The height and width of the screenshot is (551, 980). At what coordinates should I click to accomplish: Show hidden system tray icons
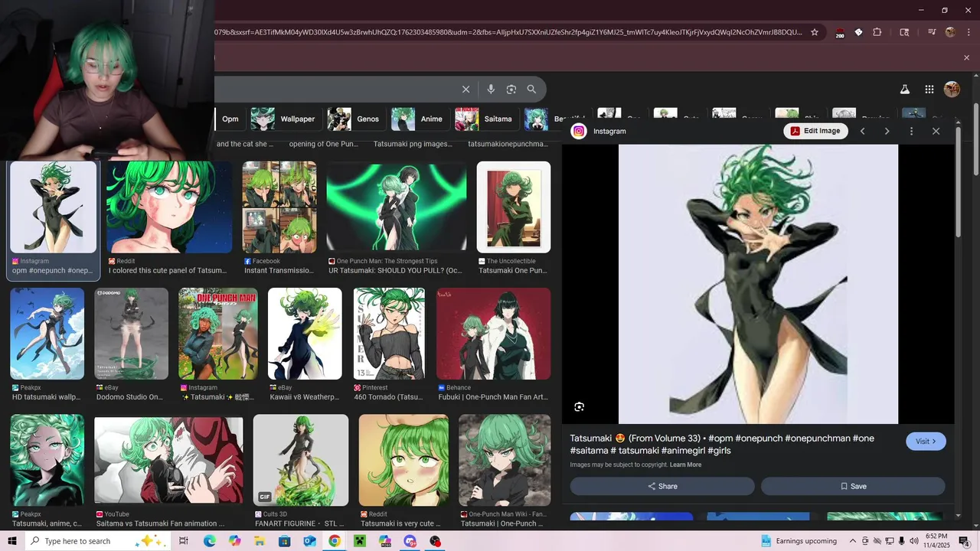click(852, 541)
